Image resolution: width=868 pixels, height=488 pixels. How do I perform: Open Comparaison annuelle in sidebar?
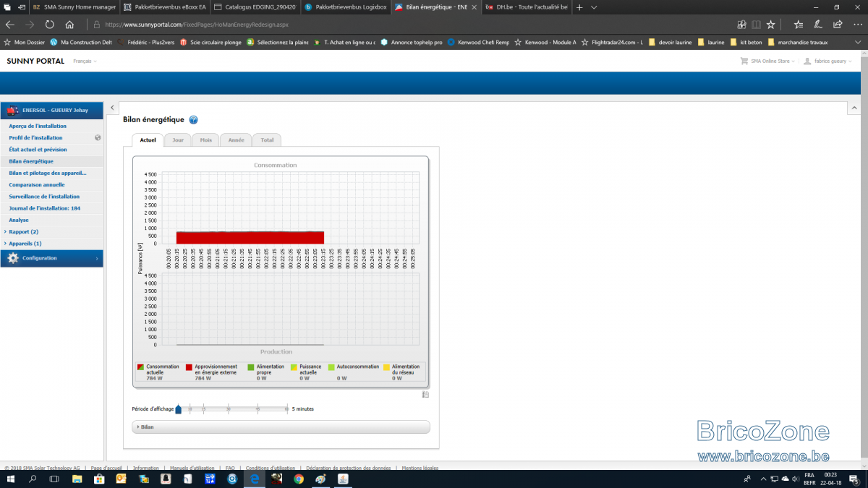37,184
